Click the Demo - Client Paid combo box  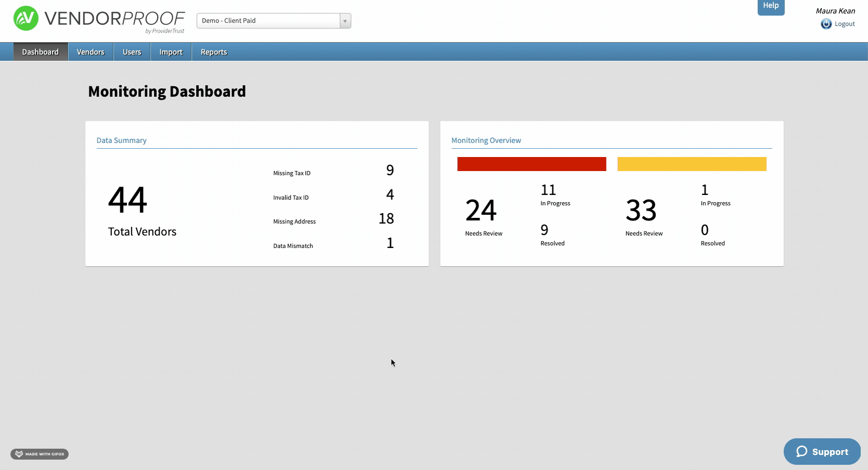pos(268,21)
